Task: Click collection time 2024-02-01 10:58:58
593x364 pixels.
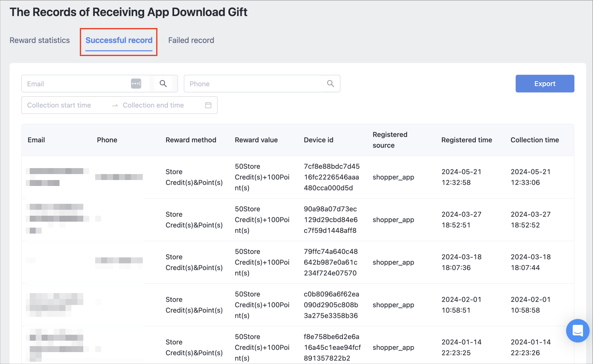Action: point(531,305)
